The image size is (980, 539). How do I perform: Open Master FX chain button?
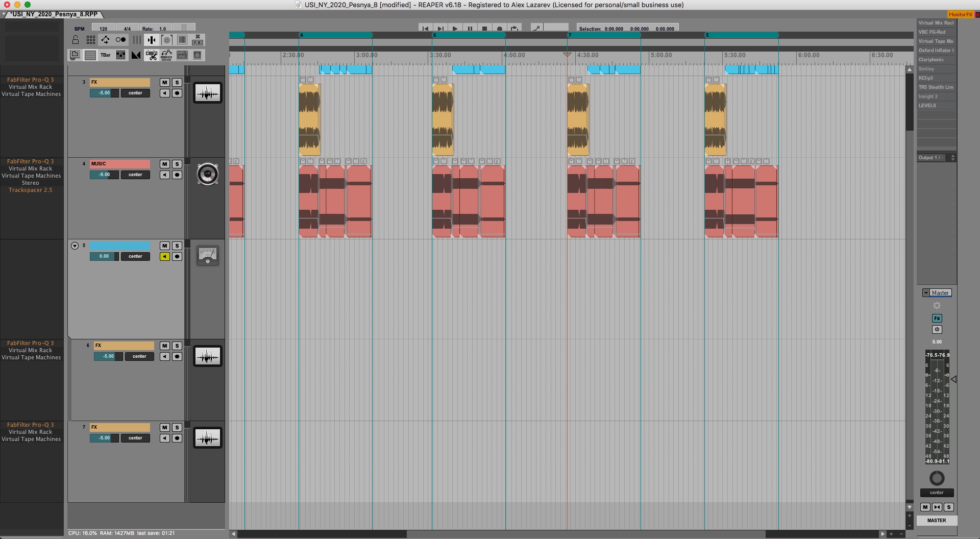pyautogui.click(x=937, y=318)
